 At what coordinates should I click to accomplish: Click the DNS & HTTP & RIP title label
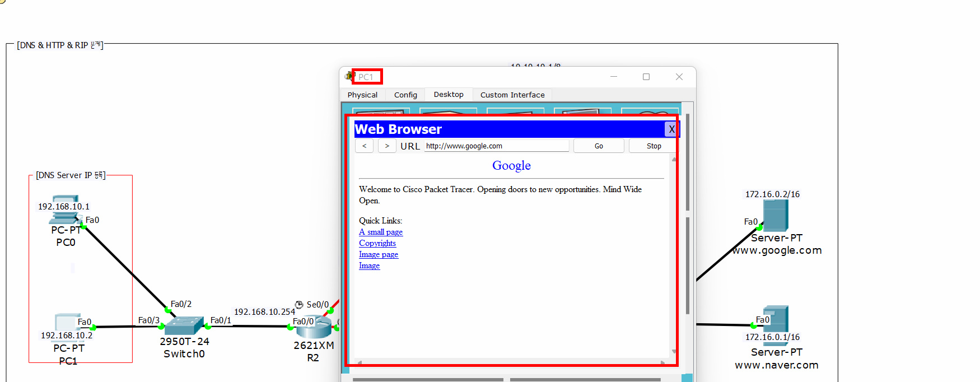60,45
